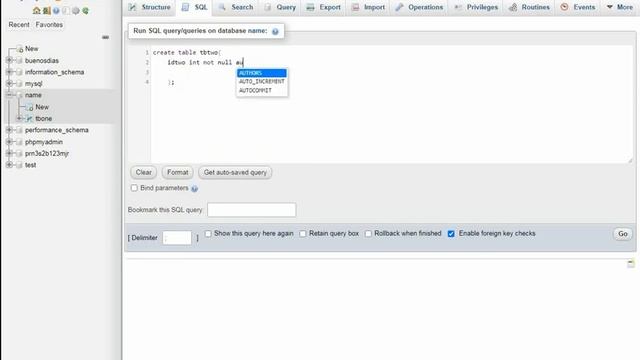
Task: Click the SQL editor resize handle corner
Action: pos(630,160)
